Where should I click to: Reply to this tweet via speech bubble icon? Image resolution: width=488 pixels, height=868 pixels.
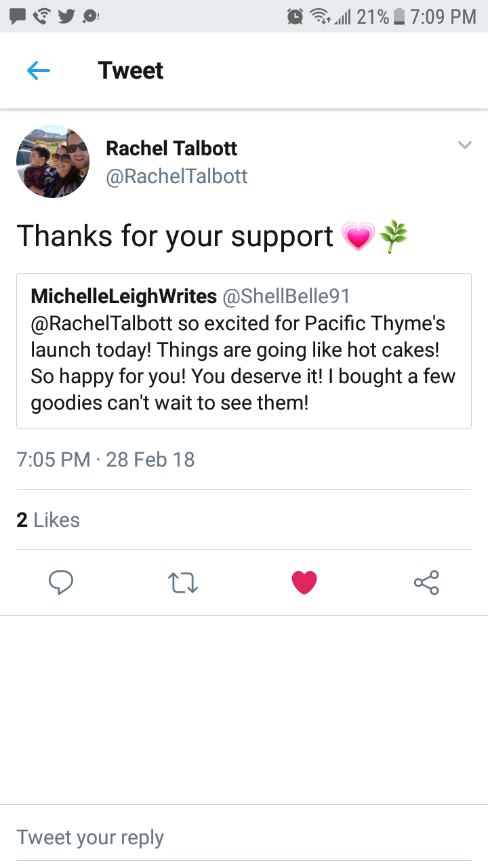point(61,582)
